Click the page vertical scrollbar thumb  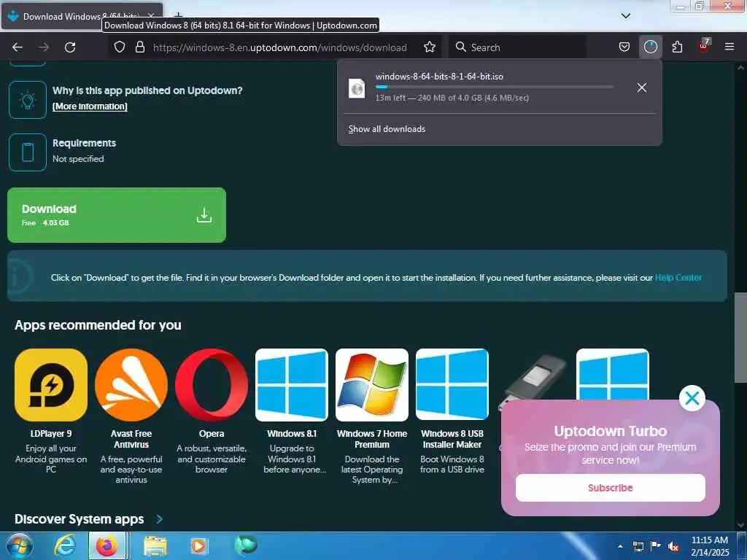pyautogui.click(x=740, y=337)
